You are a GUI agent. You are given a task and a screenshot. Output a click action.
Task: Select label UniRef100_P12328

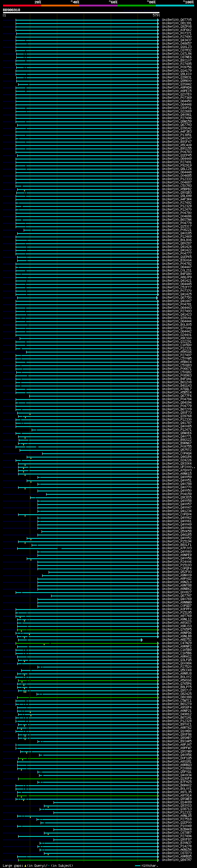pos(177,721)
